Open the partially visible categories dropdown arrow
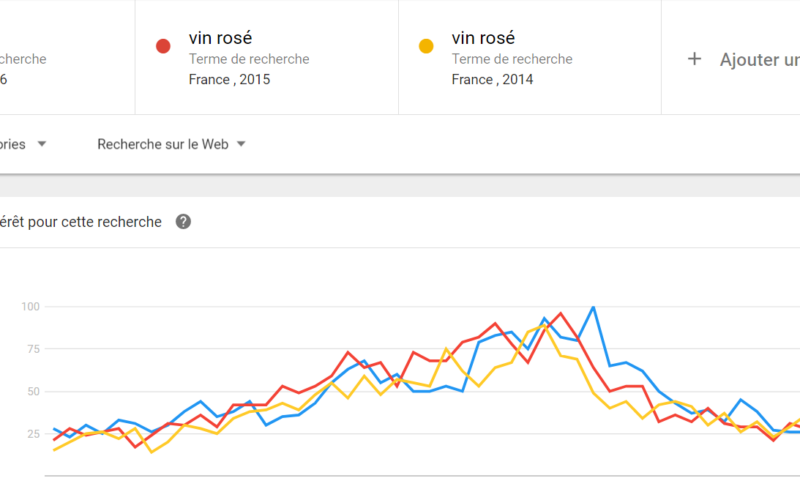 tap(42, 144)
